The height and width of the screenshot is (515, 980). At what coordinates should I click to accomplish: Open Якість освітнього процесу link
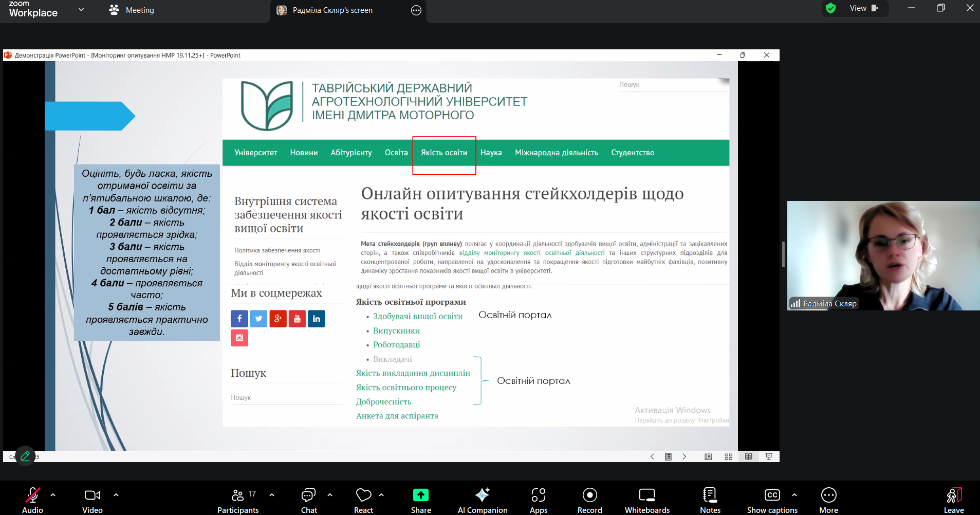[406, 388]
